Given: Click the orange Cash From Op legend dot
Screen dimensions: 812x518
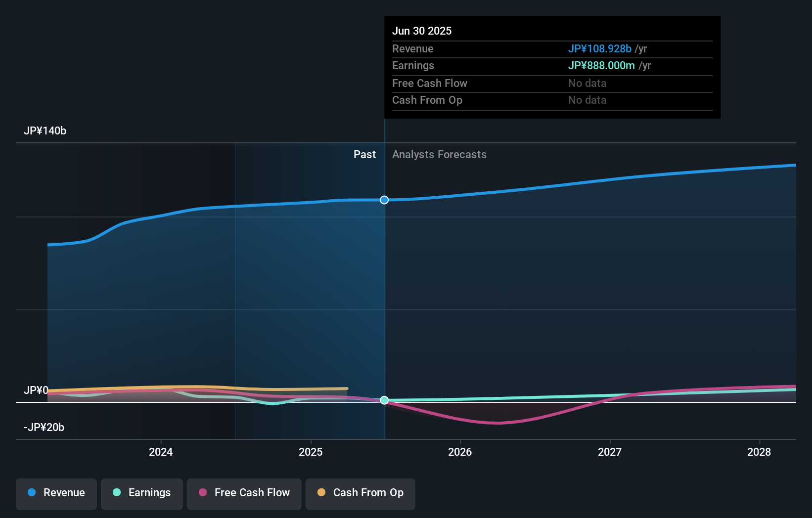Looking at the screenshot, I should coord(321,492).
